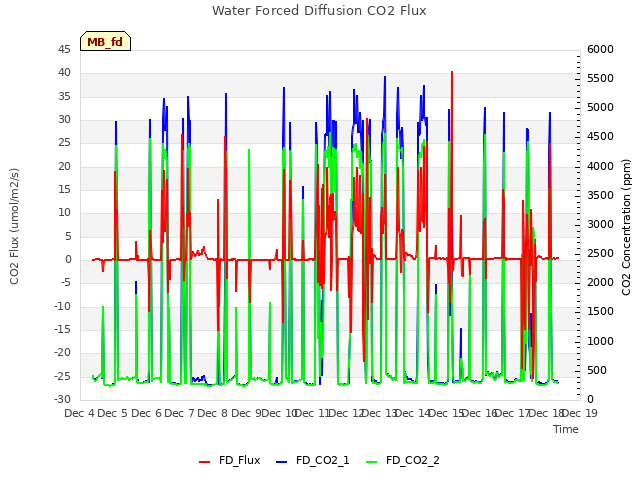
Task: Click the 500 right y-axis value
Action: [x=597, y=370]
